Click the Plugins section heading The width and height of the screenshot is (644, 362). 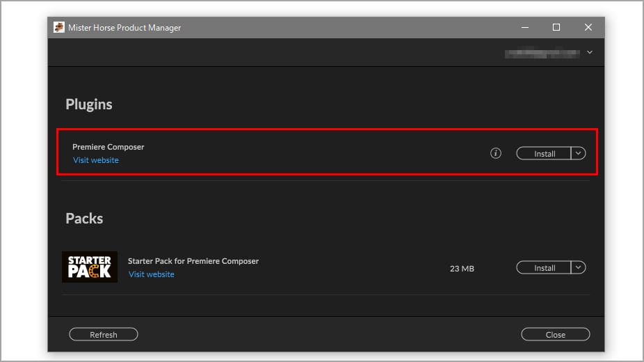pyautogui.click(x=89, y=104)
